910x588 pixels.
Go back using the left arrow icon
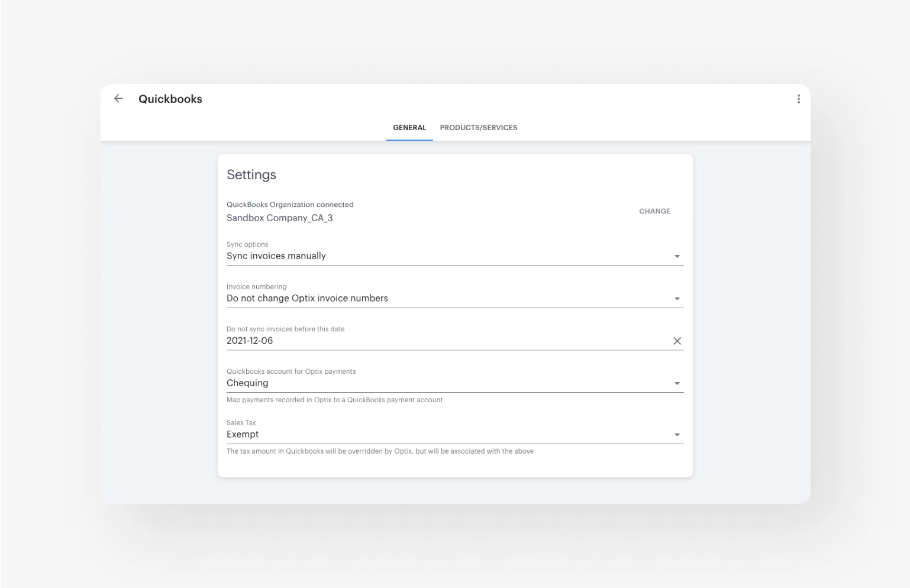tap(118, 99)
